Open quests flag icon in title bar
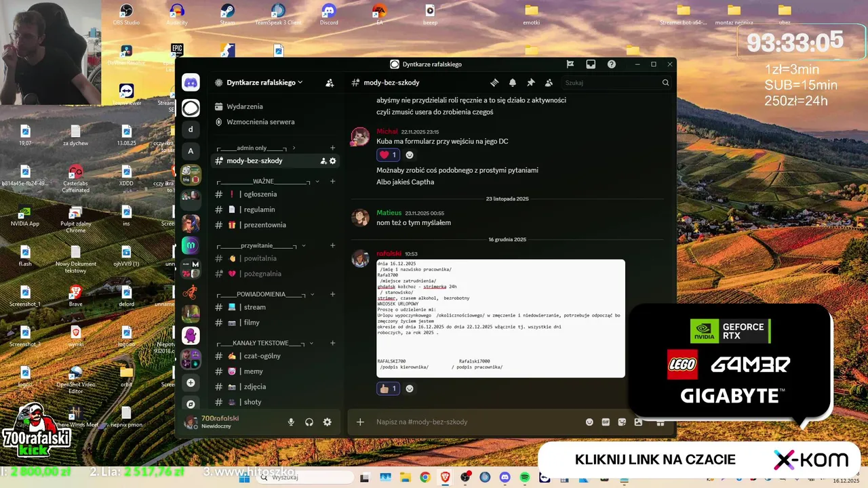 (570, 64)
